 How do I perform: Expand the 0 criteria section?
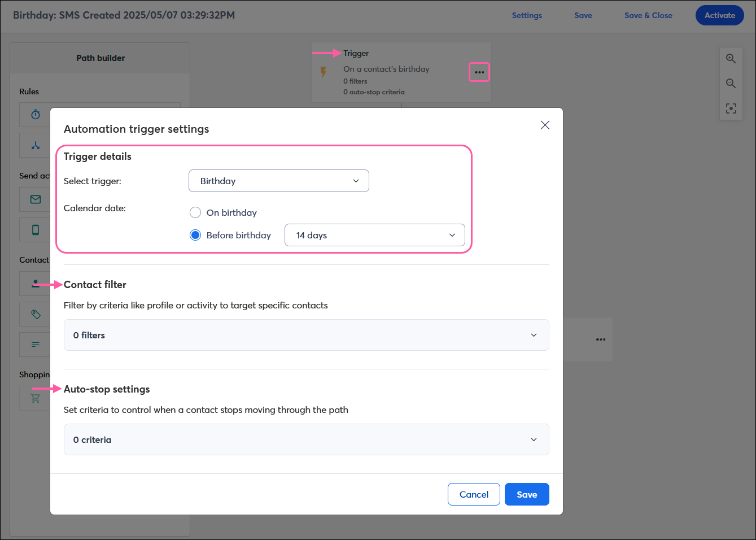[307, 439]
